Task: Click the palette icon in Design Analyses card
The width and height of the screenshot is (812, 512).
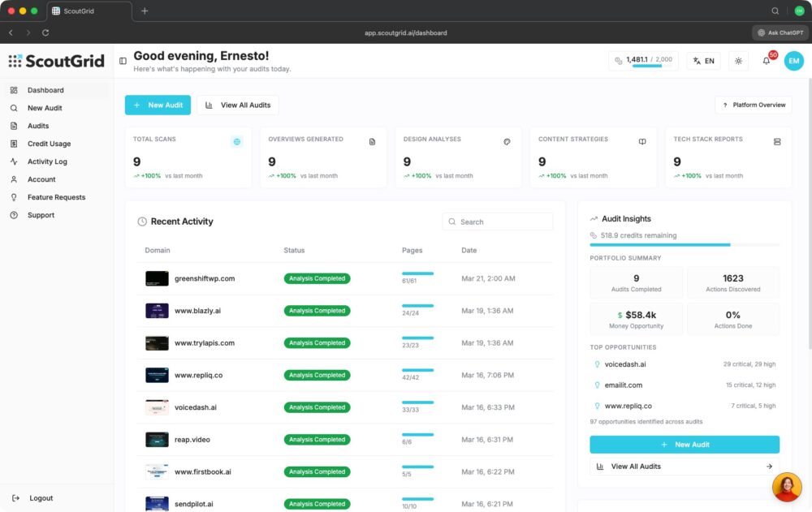Action: click(507, 141)
